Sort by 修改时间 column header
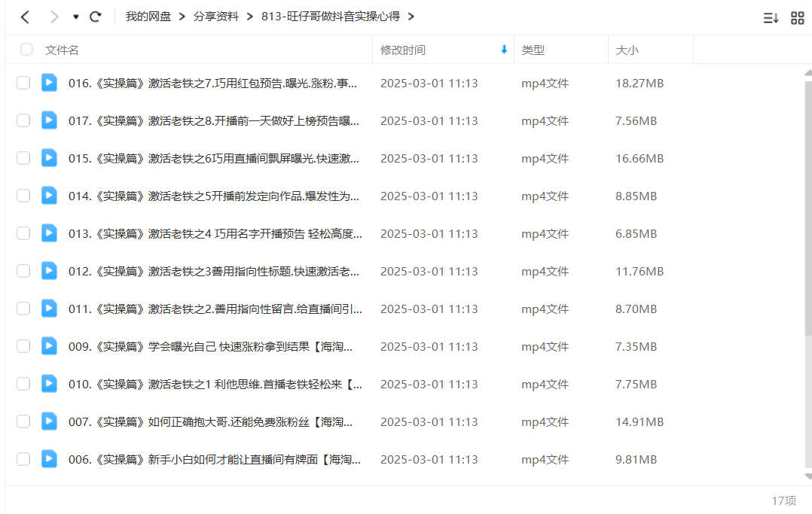 pyautogui.click(x=403, y=50)
